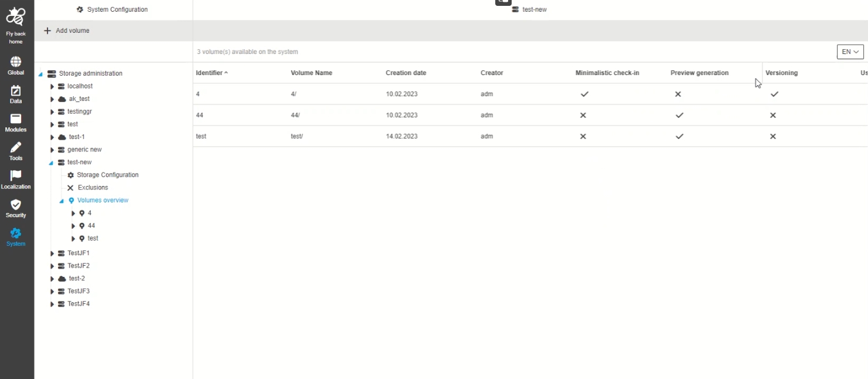Open the Security shield icon
Image resolution: width=868 pixels, height=379 pixels.
point(16,205)
